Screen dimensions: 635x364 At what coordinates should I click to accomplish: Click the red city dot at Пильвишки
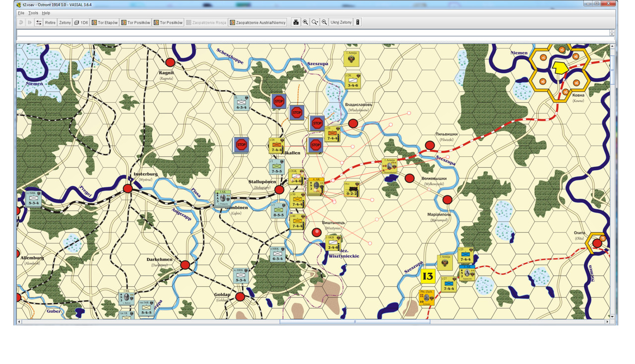430,145
